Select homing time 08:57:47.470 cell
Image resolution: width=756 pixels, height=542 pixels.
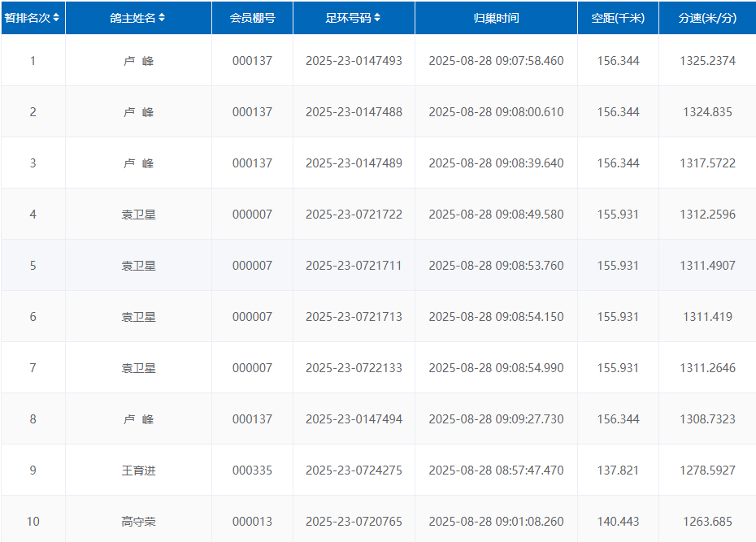click(496, 470)
